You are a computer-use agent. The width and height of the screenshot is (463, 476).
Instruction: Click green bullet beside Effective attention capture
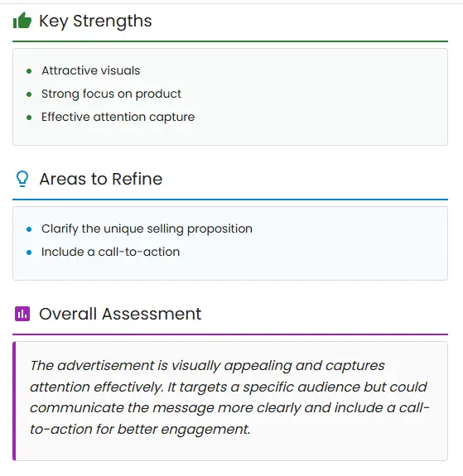[x=29, y=118]
